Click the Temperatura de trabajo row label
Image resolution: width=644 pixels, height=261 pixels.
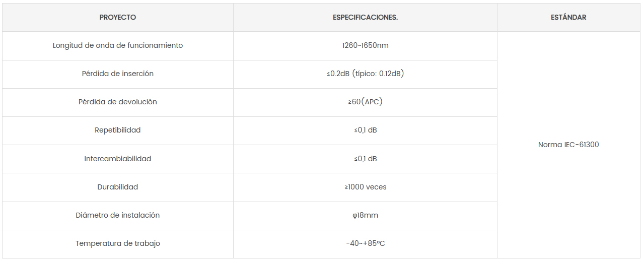pos(118,244)
